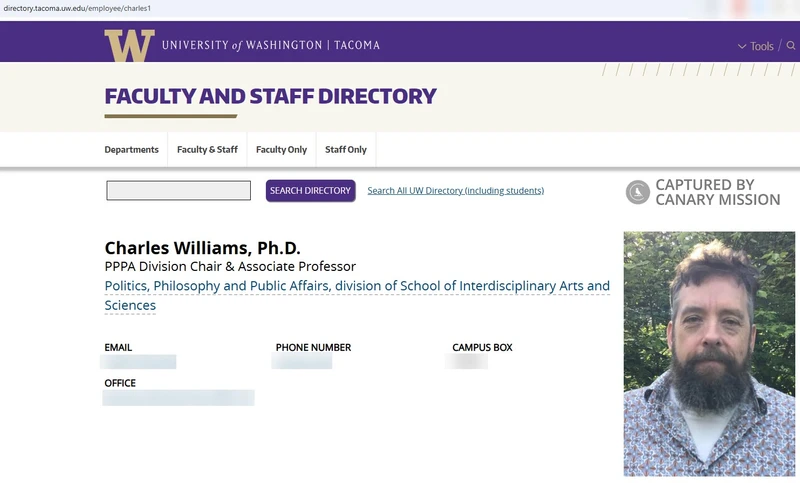
Task: Follow the Search All UW Directory link
Action: pos(456,191)
